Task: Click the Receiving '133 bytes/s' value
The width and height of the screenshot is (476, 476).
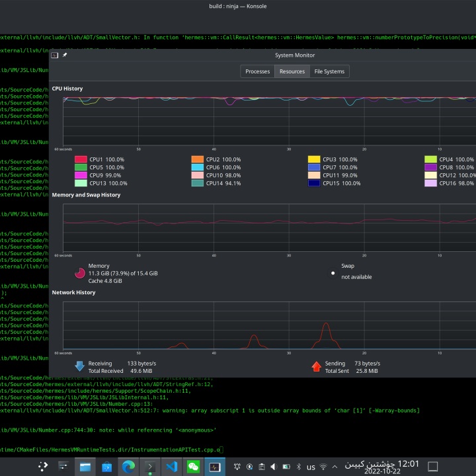Action: (x=141, y=364)
